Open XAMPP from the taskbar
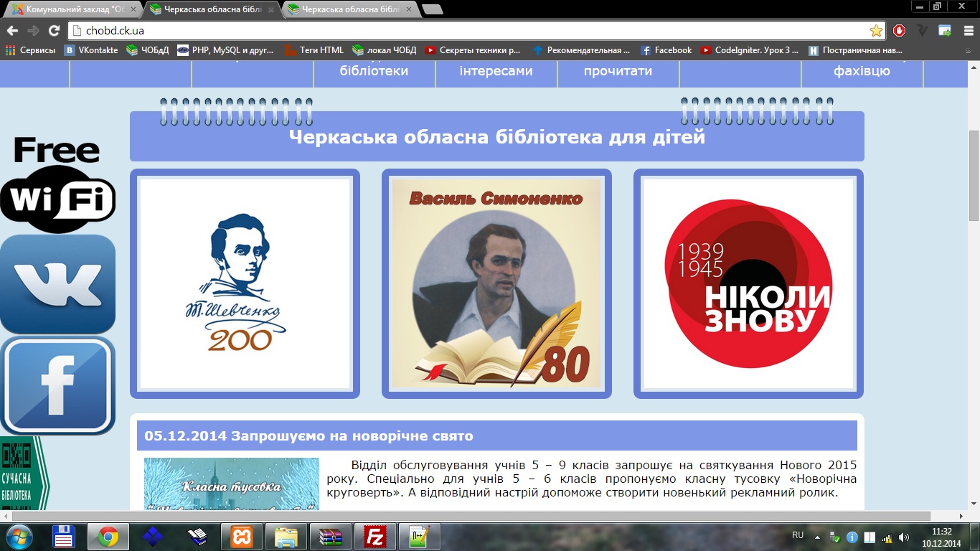Viewport: 980px width, 551px height. point(242,536)
